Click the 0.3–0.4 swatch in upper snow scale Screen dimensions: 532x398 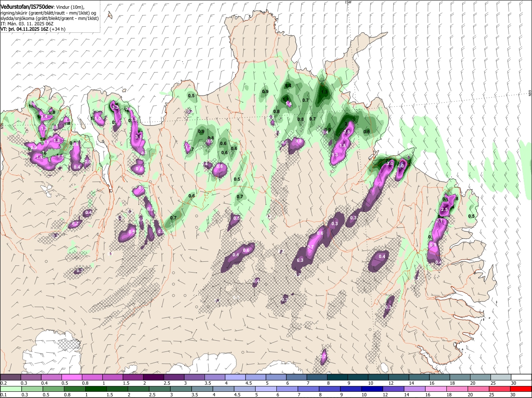coord(31,377)
